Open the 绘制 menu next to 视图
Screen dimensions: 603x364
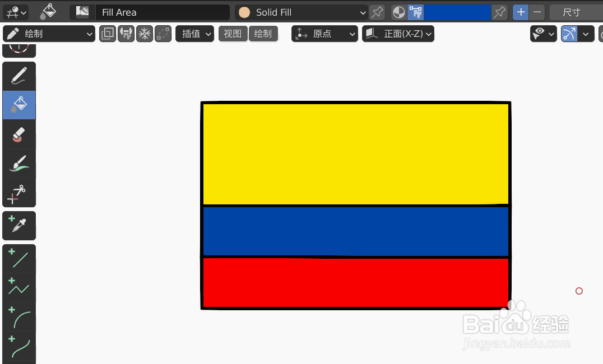[263, 34]
